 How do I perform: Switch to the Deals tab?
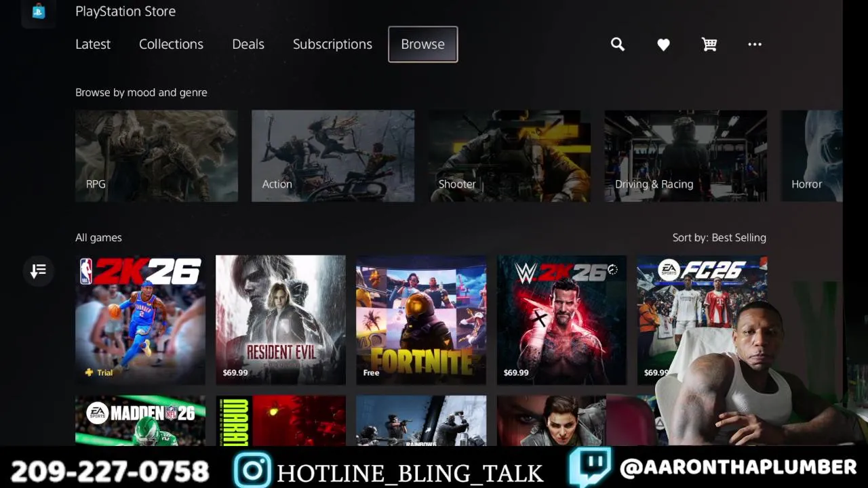(248, 44)
